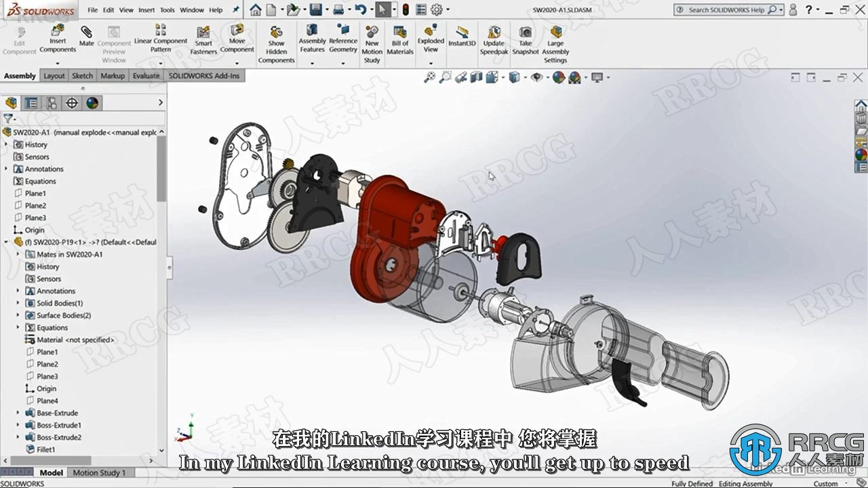868x488 pixels.
Task: Expand the Solid Bodies(1) node
Action: (18, 303)
